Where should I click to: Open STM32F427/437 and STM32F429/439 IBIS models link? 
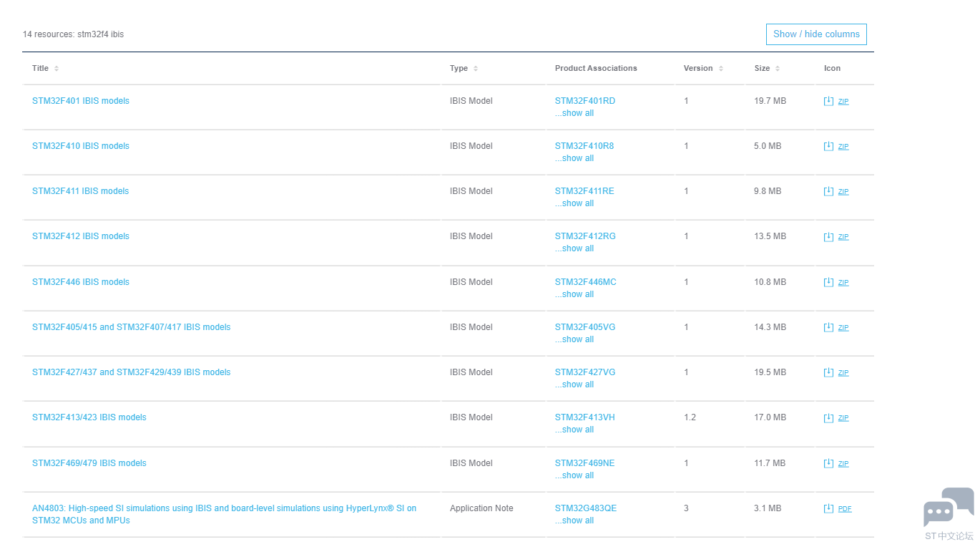[x=132, y=372]
